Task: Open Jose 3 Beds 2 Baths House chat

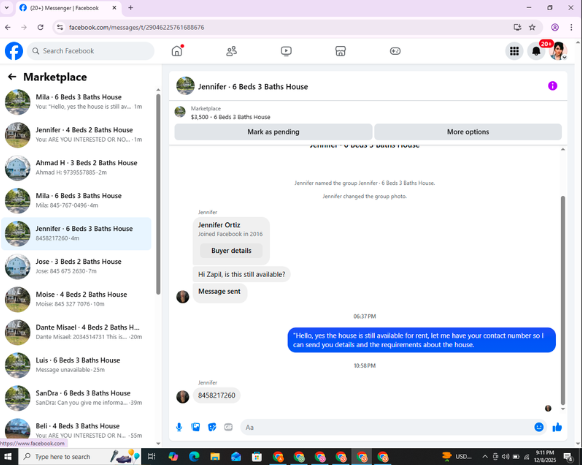Action: (76, 266)
